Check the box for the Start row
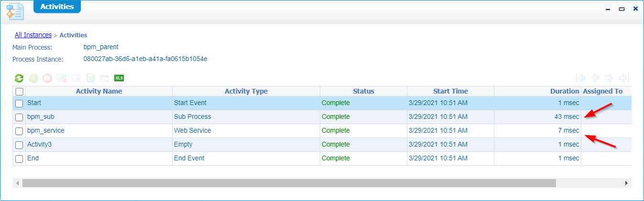The image size is (644, 201). point(19,103)
